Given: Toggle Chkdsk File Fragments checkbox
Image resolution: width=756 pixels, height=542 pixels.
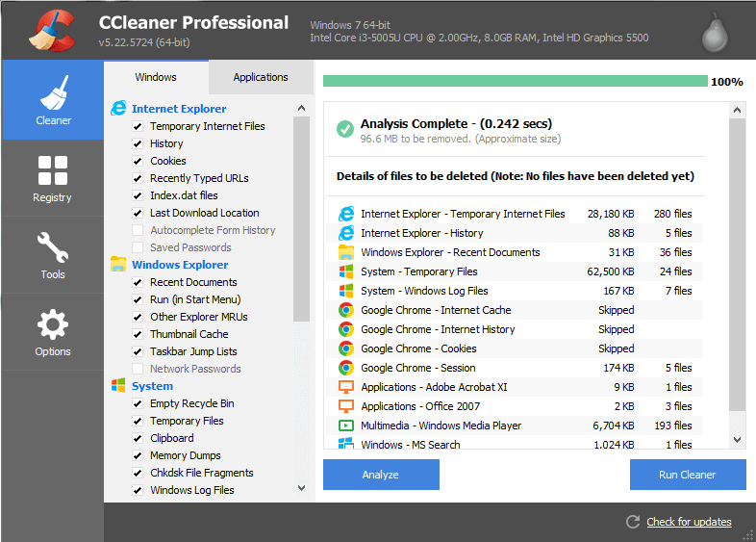Looking at the screenshot, I should (x=138, y=473).
